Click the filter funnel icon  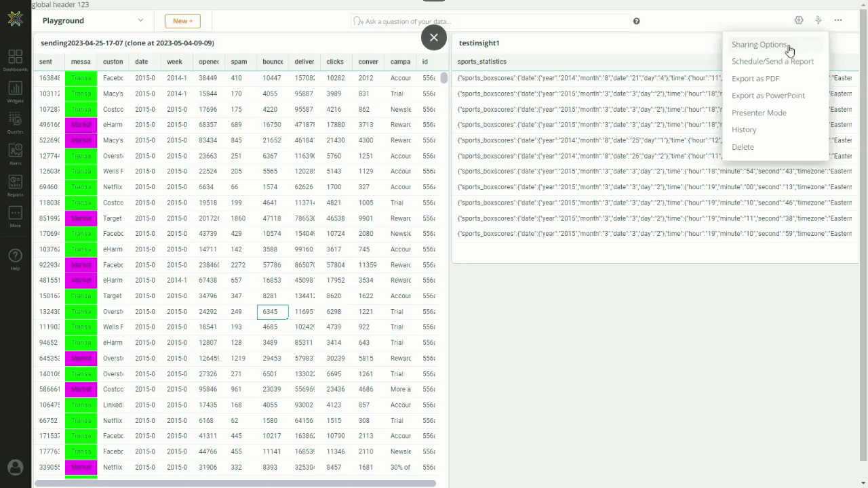818,20
